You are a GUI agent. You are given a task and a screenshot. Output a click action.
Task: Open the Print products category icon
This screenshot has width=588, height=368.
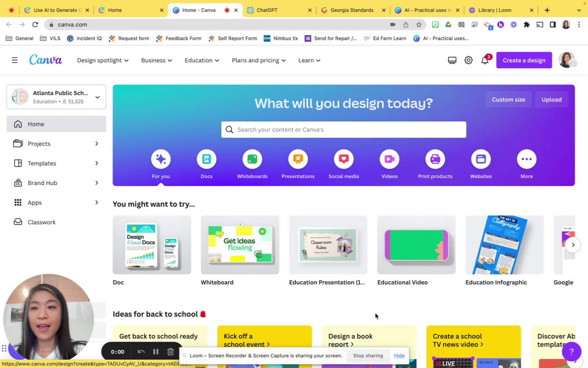[435, 159]
